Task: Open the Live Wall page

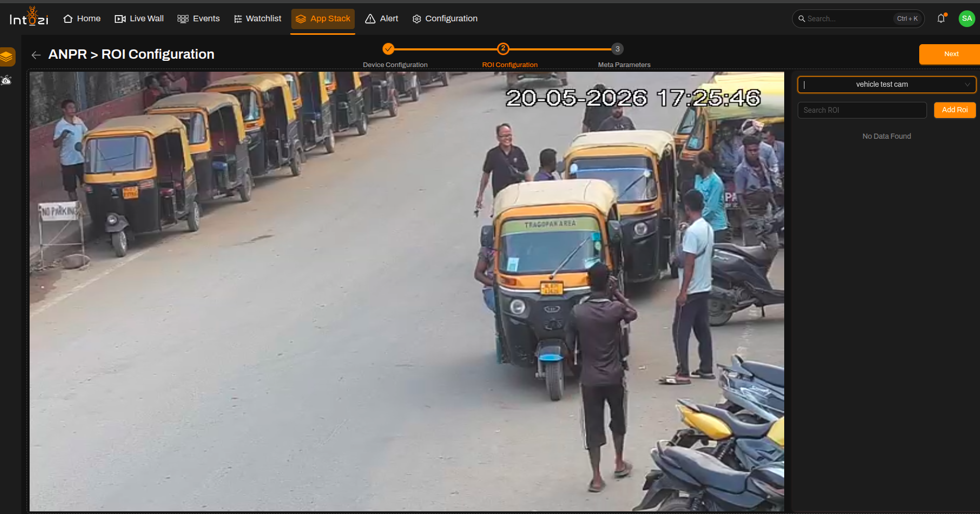Action: 139,19
